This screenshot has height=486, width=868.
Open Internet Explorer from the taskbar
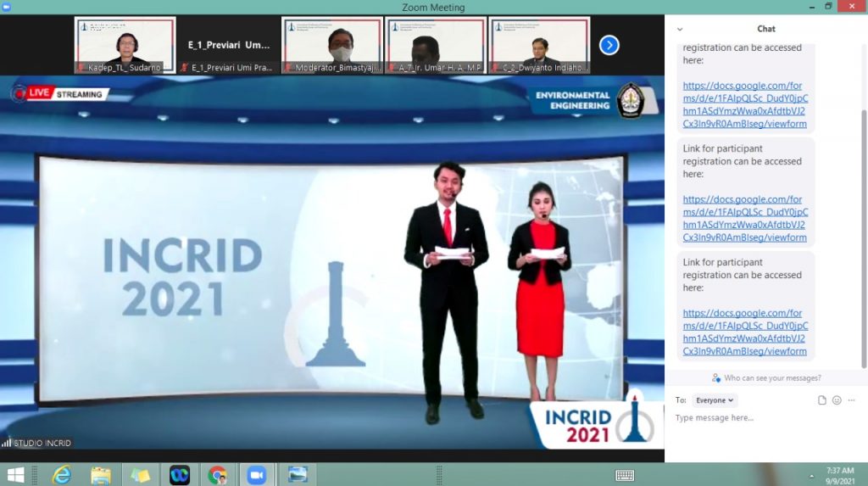click(61, 475)
